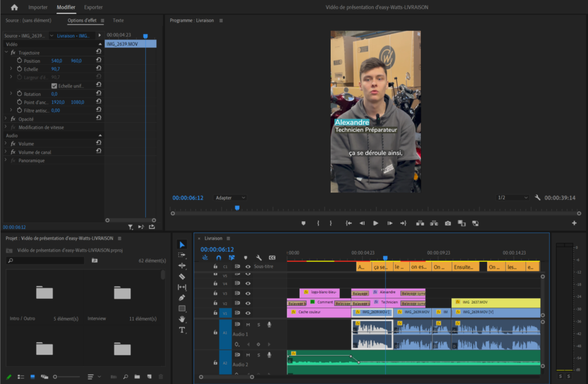
Task: Toggle captions track options (CC)
Action: click(272, 258)
